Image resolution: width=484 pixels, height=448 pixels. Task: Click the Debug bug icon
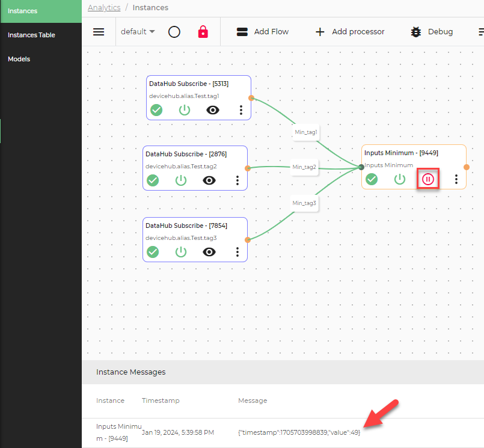point(416,32)
